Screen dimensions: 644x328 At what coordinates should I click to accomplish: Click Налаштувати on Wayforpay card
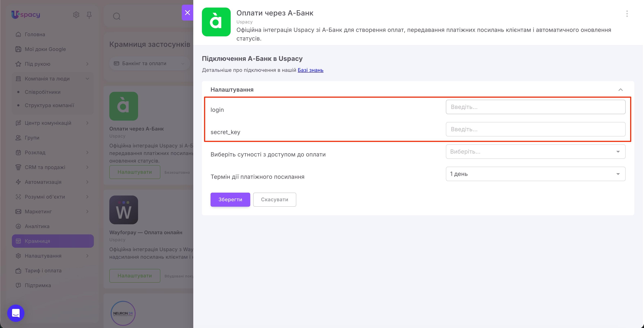pos(135,276)
